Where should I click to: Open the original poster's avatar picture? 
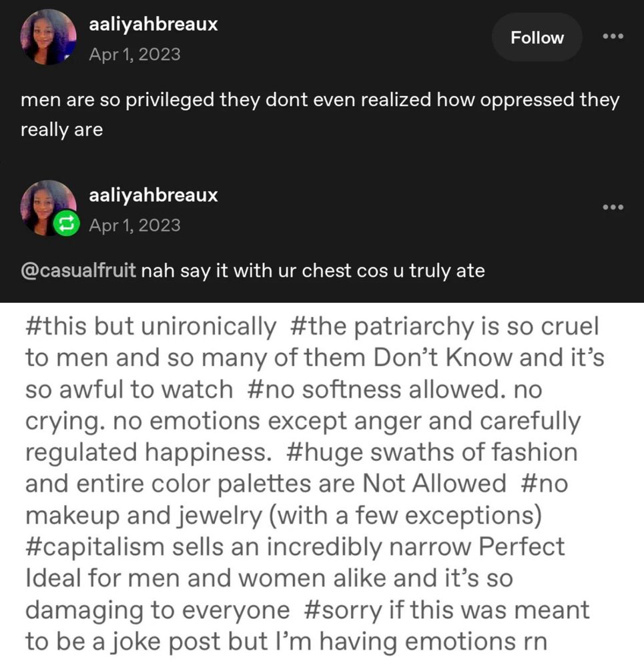pos(48,37)
